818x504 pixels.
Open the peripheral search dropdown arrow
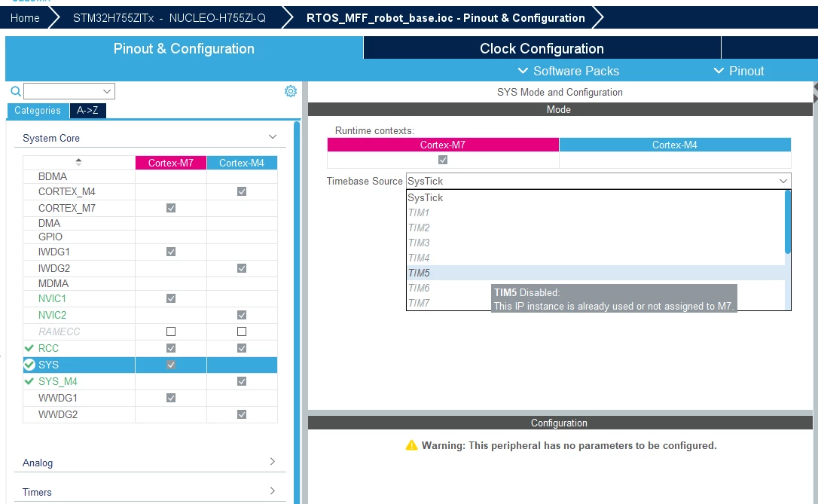click(x=107, y=91)
